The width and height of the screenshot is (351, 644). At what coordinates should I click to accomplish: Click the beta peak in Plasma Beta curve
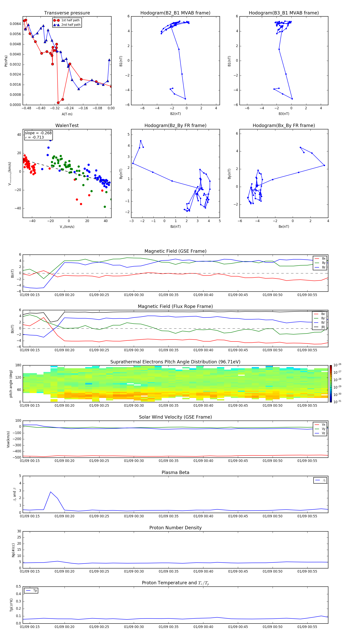[51, 492]
